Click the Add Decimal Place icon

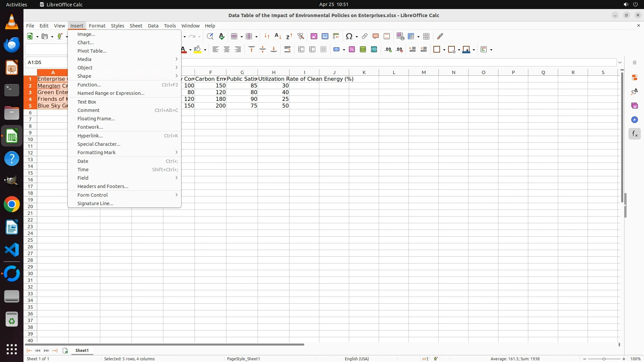(388, 50)
